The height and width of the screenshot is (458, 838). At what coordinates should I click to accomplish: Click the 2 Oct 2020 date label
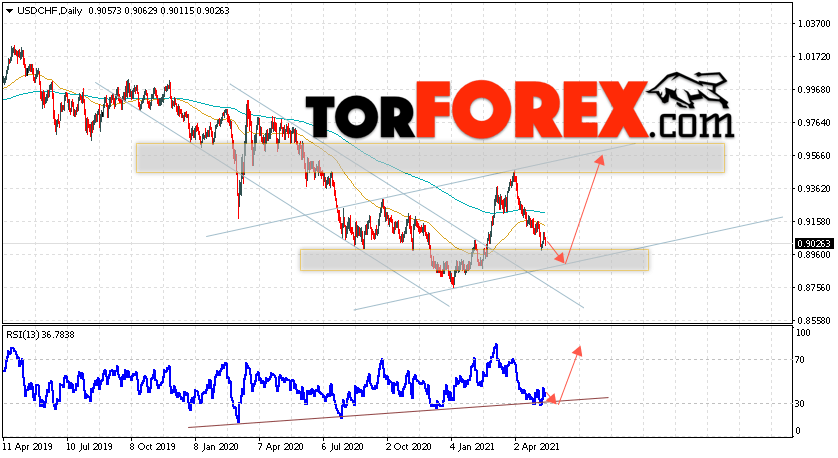click(x=408, y=446)
